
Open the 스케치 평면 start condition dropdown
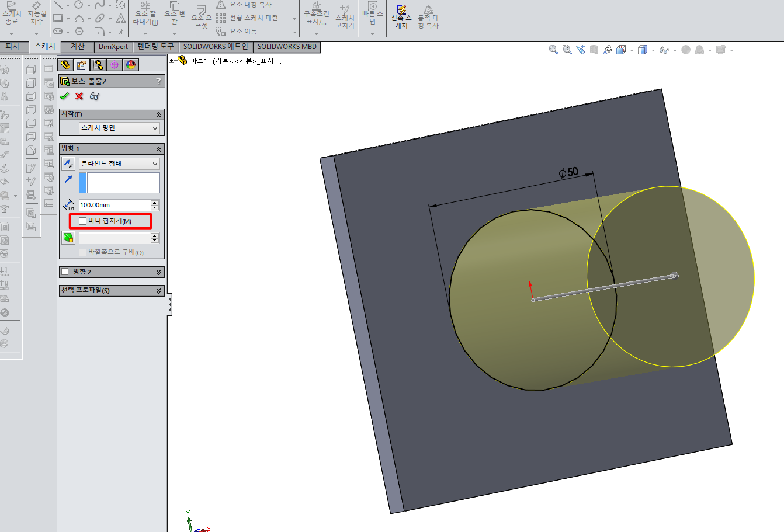pos(119,128)
